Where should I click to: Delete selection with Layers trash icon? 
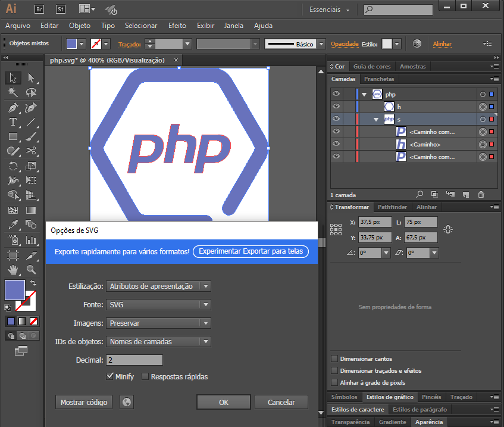coord(481,194)
